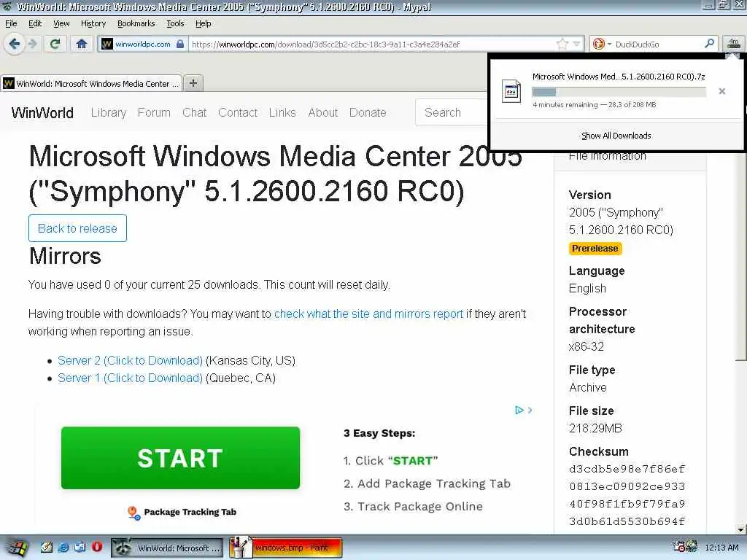Click the system tray clock 12:13 AM
Image resolution: width=747 pixels, height=560 pixels.
click(721, 548)
